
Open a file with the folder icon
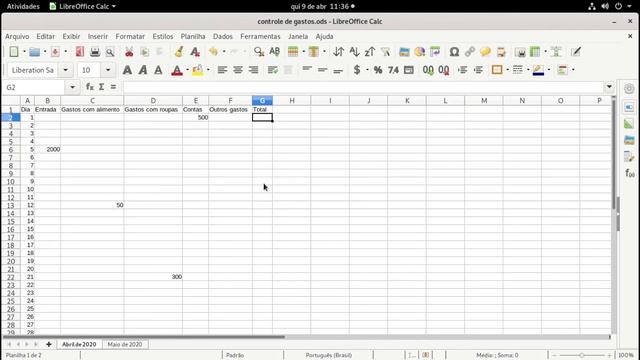(35, 52)
